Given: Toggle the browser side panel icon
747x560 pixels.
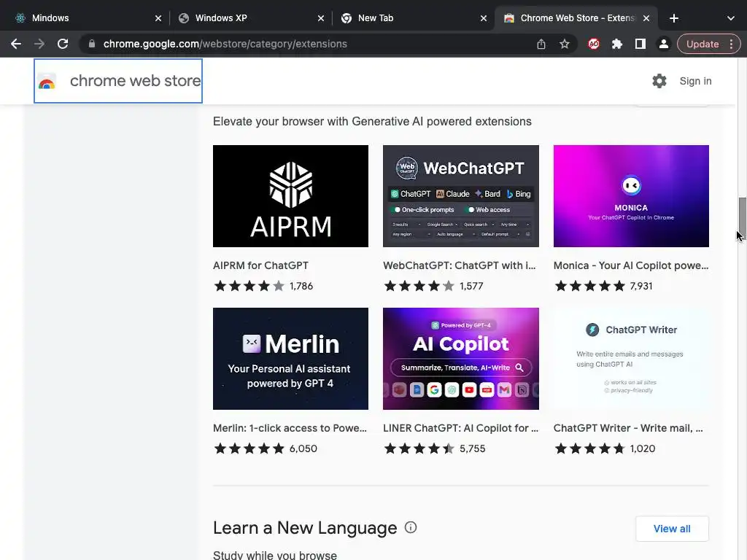Looking at the screenshot, I should click(640, 44).
